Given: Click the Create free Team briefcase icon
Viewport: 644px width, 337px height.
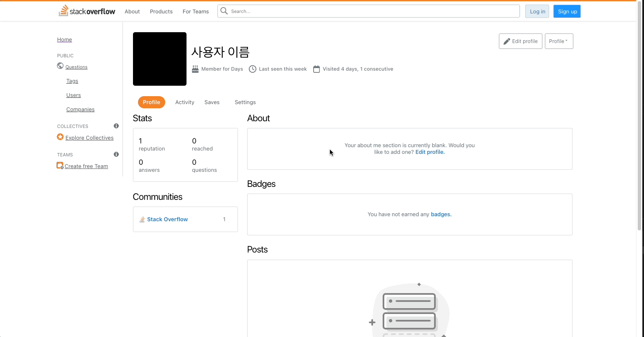Looking at the screenshot, I should (x=60, y=166).
